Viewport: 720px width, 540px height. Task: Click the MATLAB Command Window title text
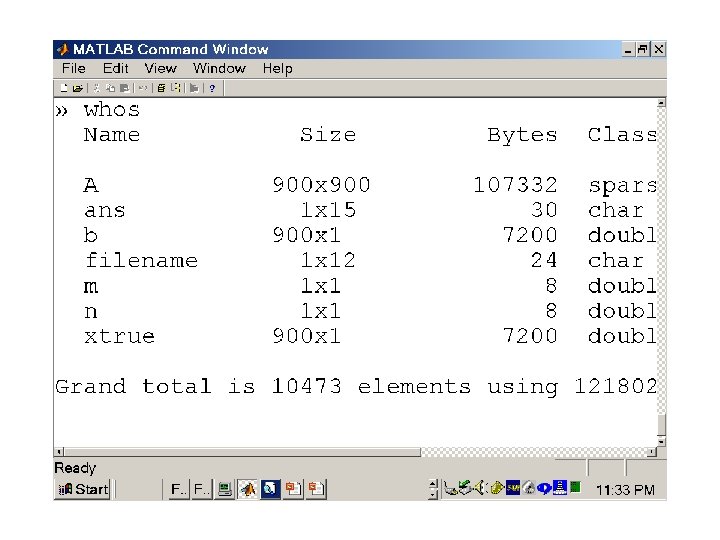171,49
